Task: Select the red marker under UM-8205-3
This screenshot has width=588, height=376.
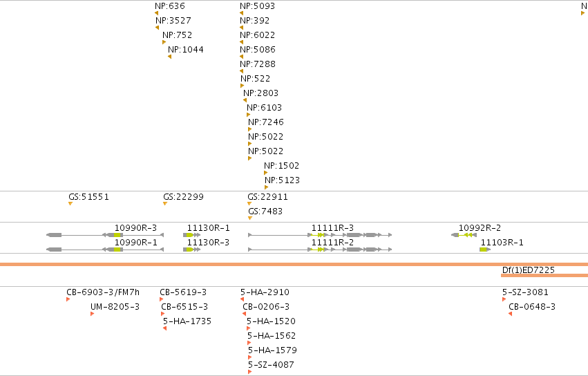Action: coord(93,314)
